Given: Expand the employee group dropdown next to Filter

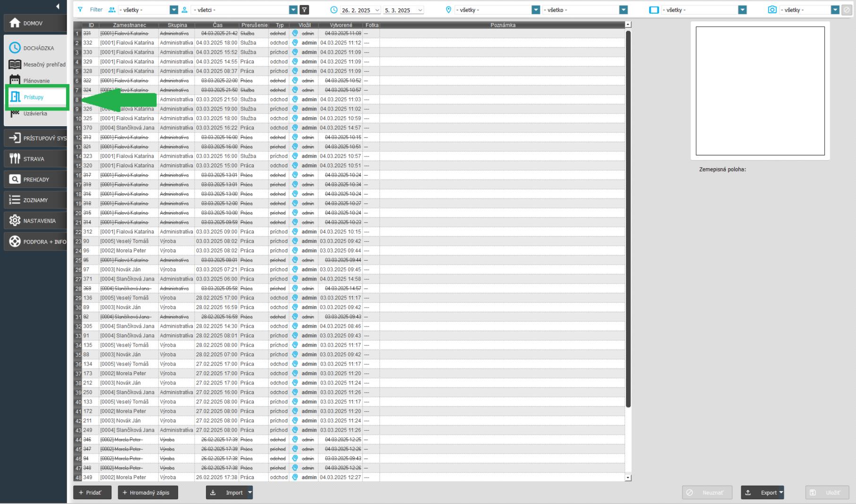Looking at the screenshot, I should (173, 10).
